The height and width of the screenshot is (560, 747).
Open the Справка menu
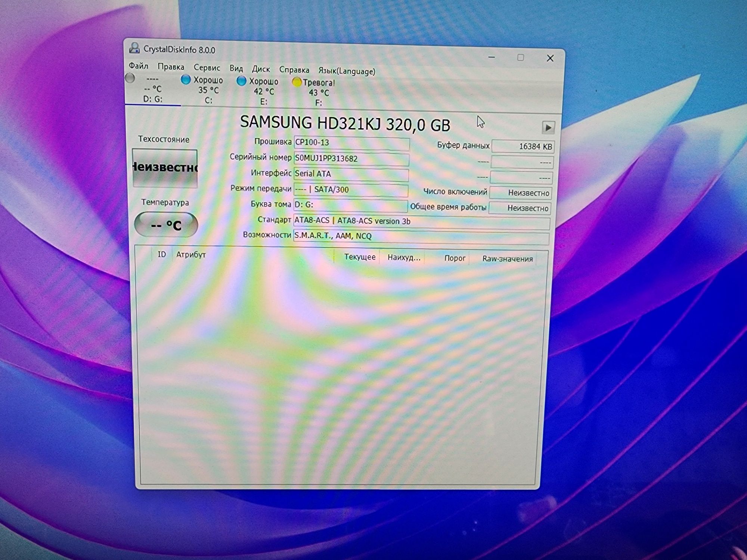(294, 70)
